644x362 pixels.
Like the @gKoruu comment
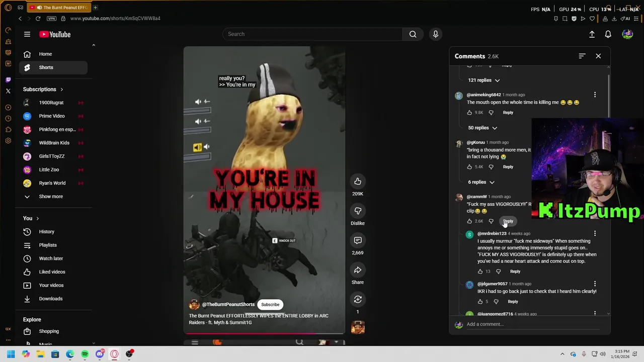(x=469, y=167)
